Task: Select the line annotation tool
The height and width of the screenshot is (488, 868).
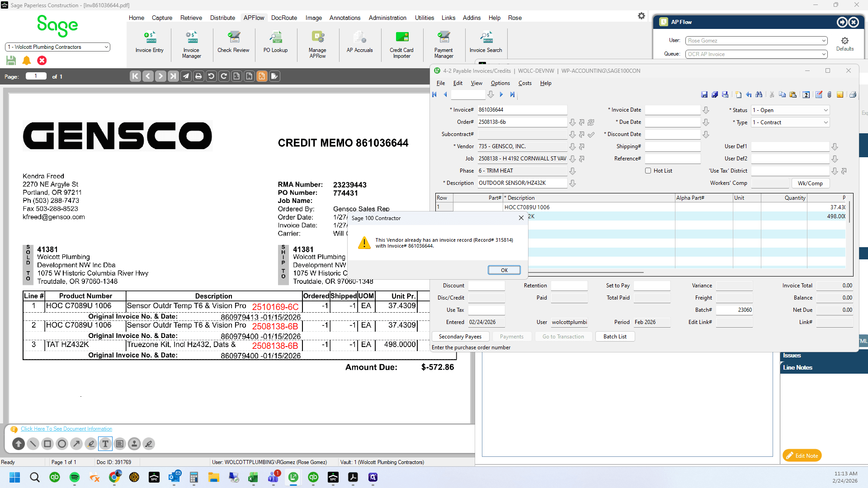Action: (33, 444)
